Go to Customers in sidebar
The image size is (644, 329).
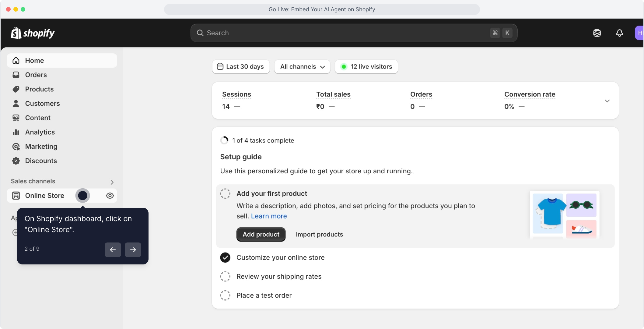pyautogui.click(x=42, y=104)
